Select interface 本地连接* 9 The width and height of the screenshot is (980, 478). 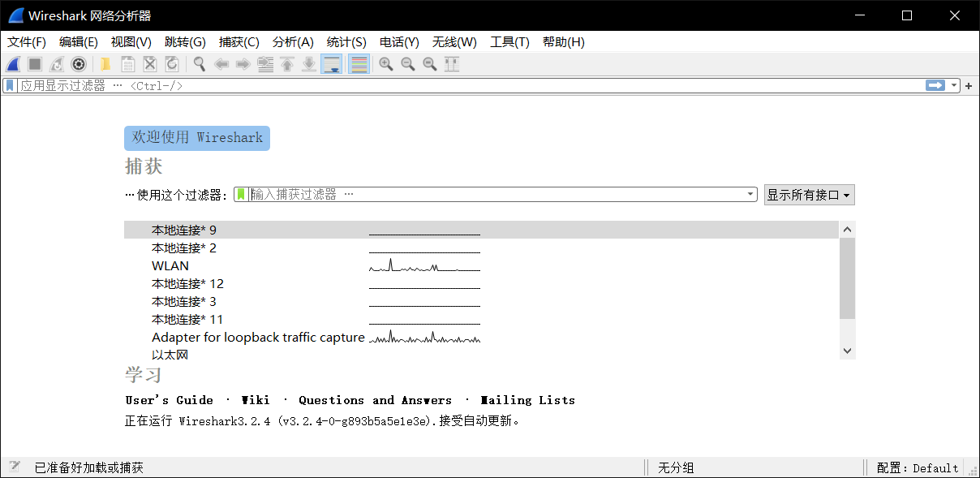point(481,230)
